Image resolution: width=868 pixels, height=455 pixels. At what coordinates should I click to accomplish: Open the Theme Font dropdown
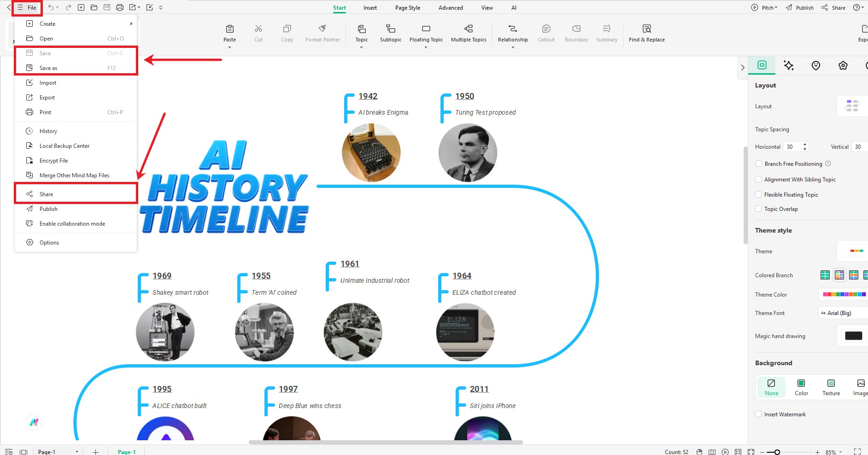pyautogui.click(x=843, y=313)
